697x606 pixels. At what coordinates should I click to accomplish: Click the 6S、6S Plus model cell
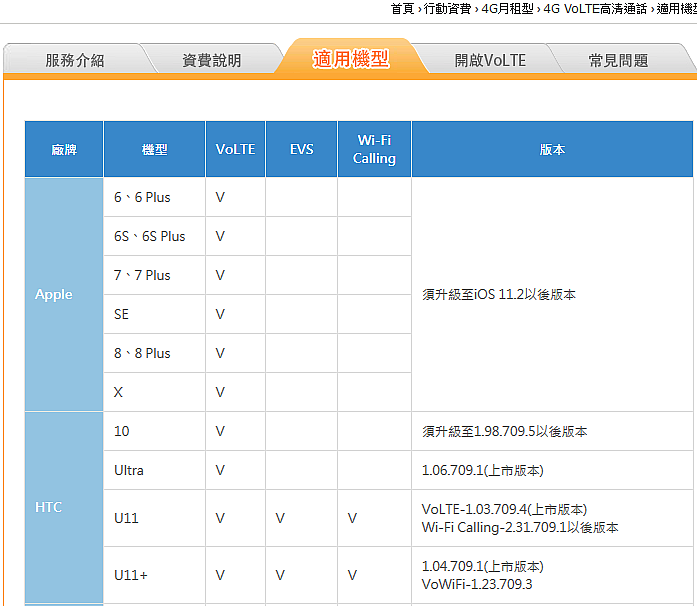(154, 236)
